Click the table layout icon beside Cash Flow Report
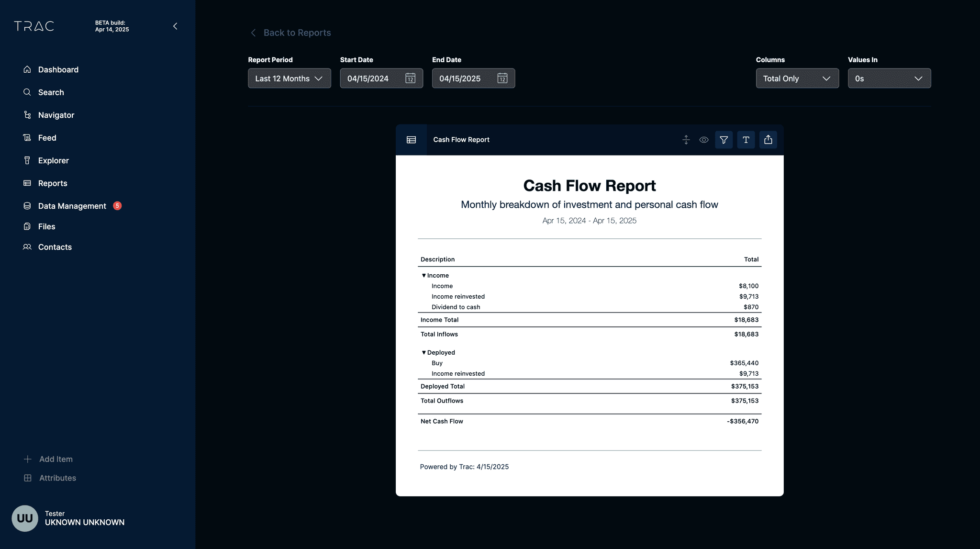 pyautogui.click(x=411, y=140)
